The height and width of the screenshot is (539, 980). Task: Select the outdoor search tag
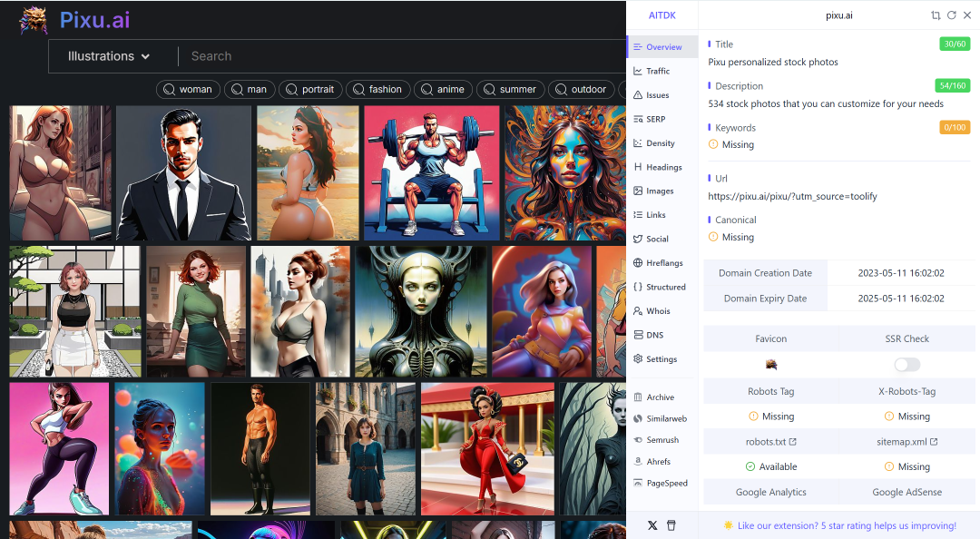click(x=582, y=90)
